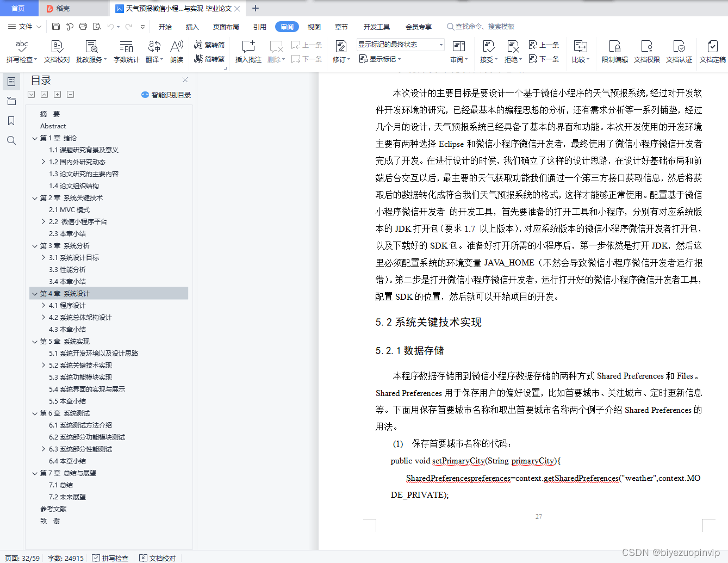Expand 5.2 系统关键技术实现 outline node
The height and width of the screenshot is (563, 728).
43,366
